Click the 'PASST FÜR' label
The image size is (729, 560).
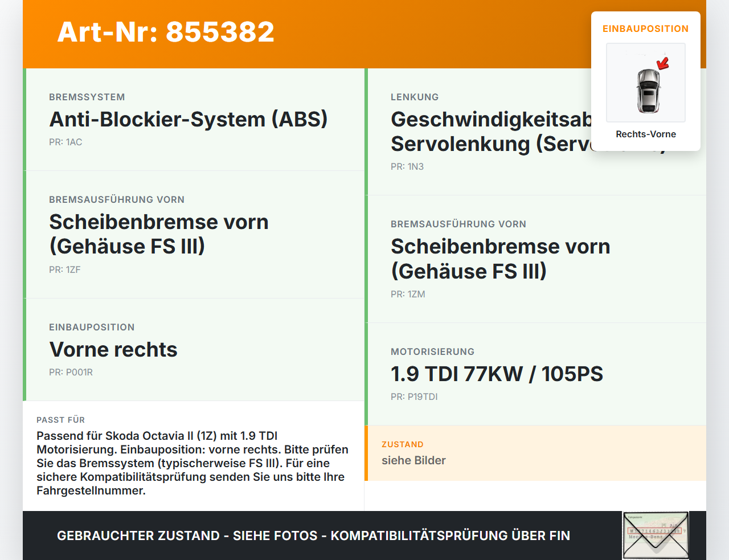(60, 420)
